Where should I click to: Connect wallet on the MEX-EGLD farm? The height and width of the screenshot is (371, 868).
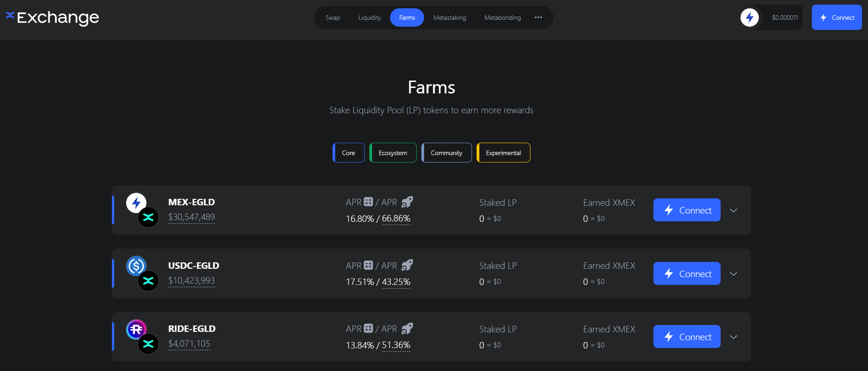[687, 210]
